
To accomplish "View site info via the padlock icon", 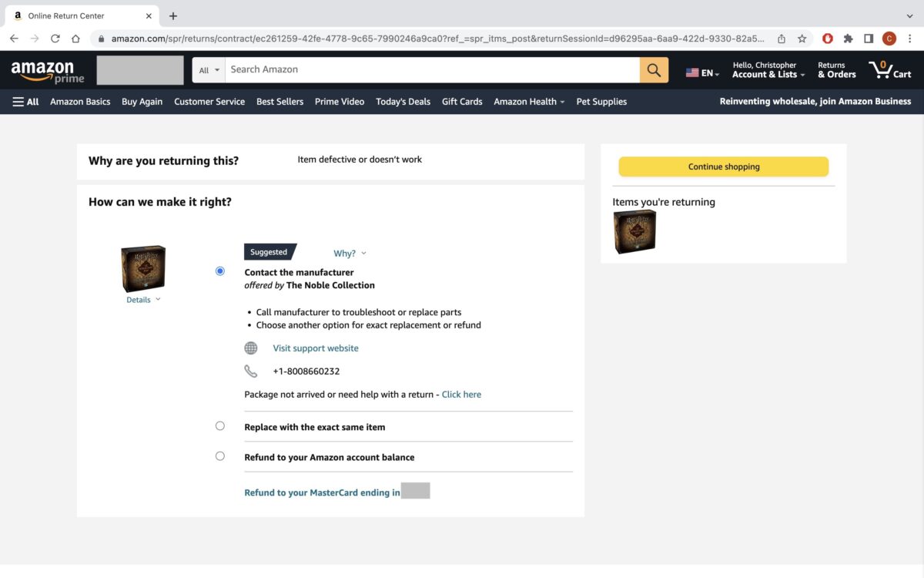I will point(101,38).
